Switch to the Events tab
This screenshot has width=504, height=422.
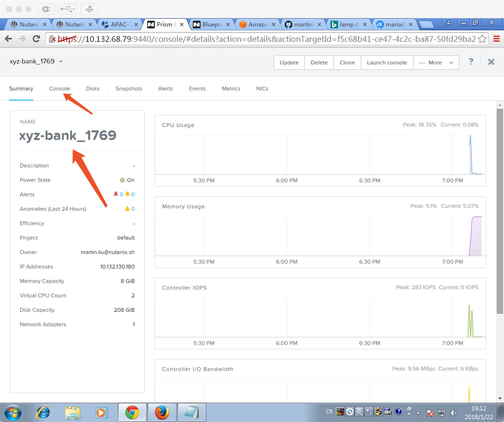pyautogui.click(x=197, y=89)
